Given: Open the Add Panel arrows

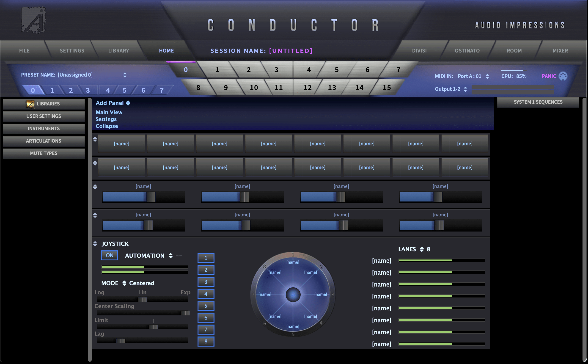Looking at the screenshot, I should [128, 103].
